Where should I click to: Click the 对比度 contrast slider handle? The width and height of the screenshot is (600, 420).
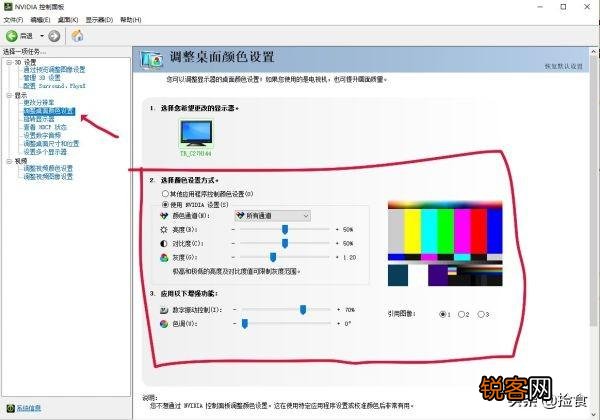point(285,243)
